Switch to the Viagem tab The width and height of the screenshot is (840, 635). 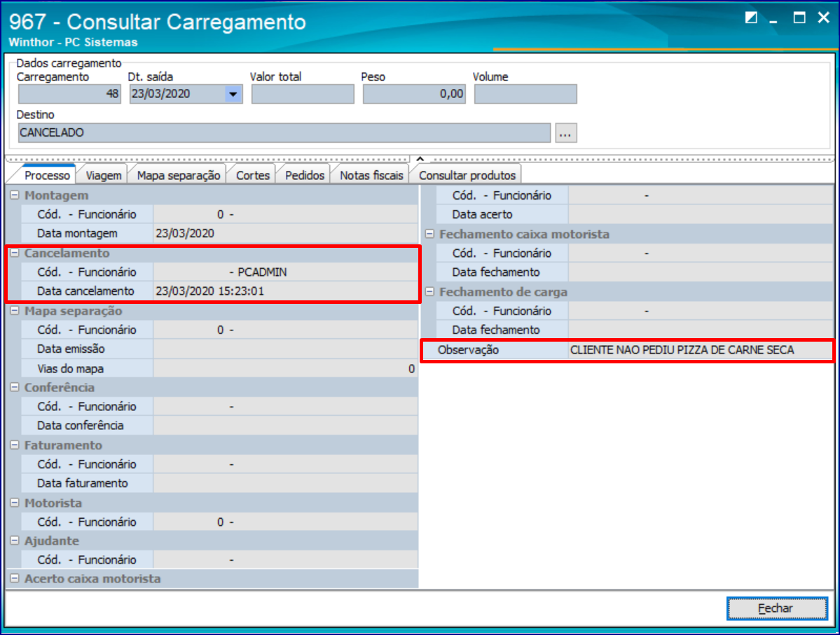click(104, 176)
